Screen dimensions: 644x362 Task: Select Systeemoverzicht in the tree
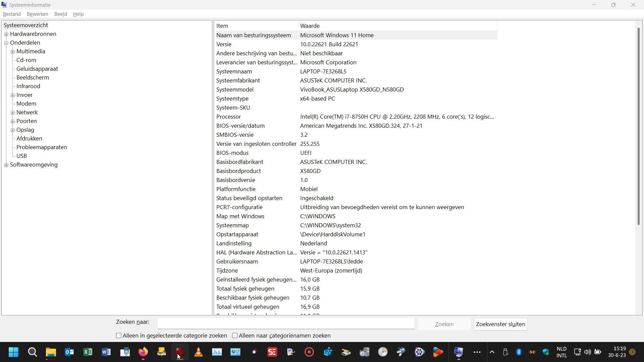pyautogui.click(x=26, y=25)
